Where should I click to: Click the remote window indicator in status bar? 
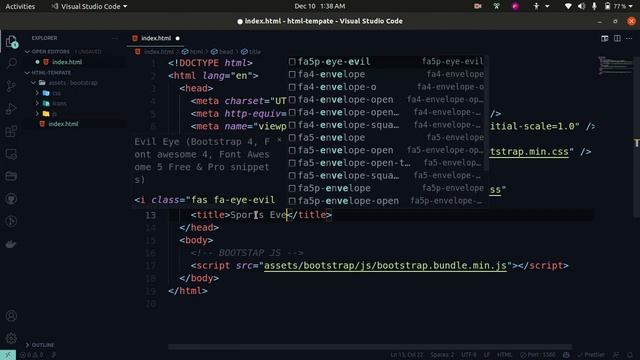point(8,355)
